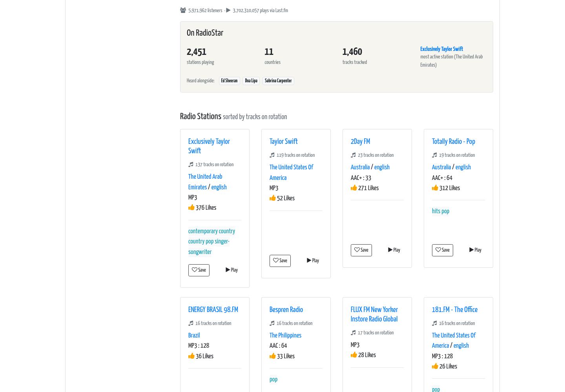Open the Brazil country link
The height and width of the screenshot is (392, 565).
pyautogui.click(x=194, y=335)
